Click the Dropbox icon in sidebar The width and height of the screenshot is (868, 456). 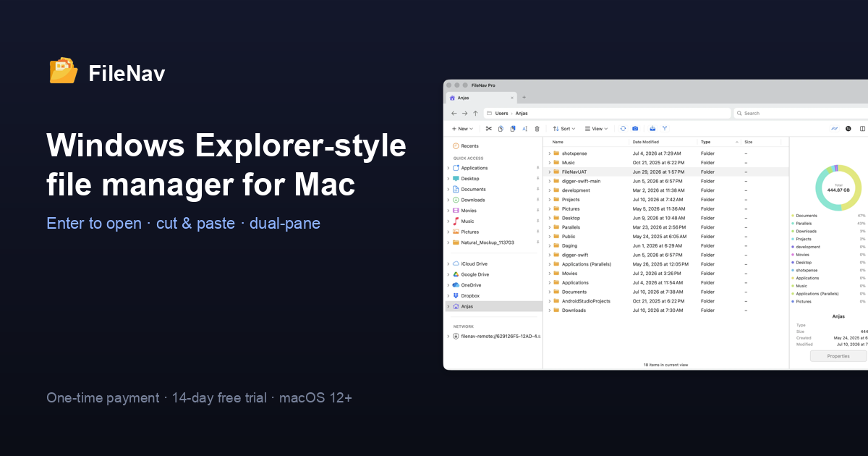(456, 295)
